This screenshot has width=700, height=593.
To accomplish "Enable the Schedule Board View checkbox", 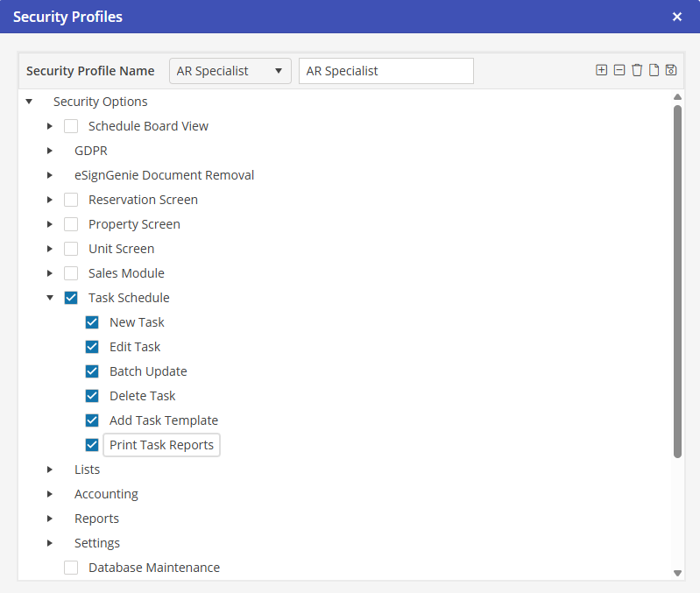I will 71,126.
